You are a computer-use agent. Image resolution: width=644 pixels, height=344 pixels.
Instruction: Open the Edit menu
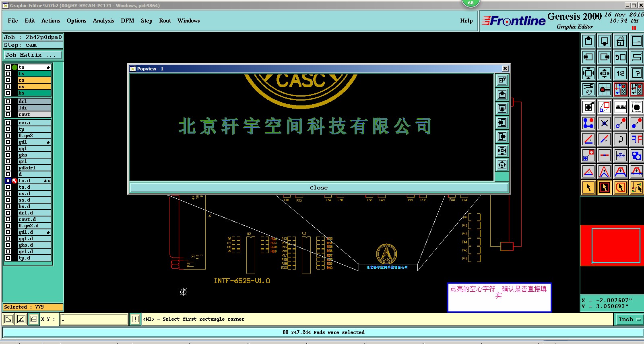[x=30, y=21]
